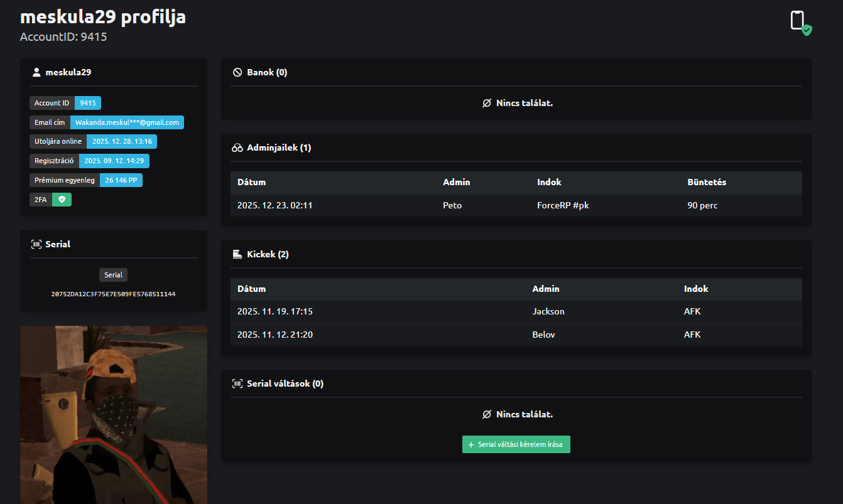Viewport: 843px width, 504px height.
Task: Click the barcode icon beside Serial váltások
Action: (x=237, y=383)
